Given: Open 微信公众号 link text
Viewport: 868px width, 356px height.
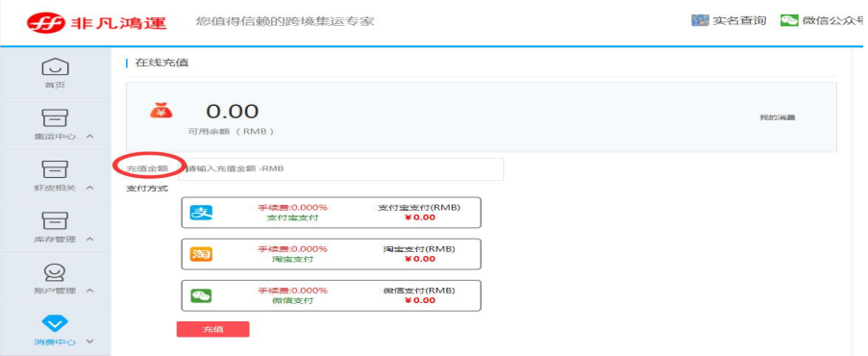Looking at the screenshot, I should coord(833,21).
